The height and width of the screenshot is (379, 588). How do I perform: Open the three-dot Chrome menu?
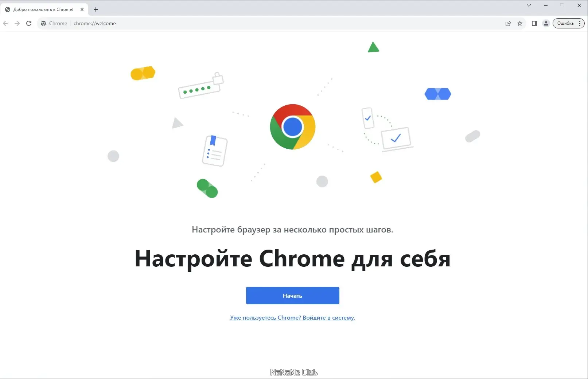point(580,23)
